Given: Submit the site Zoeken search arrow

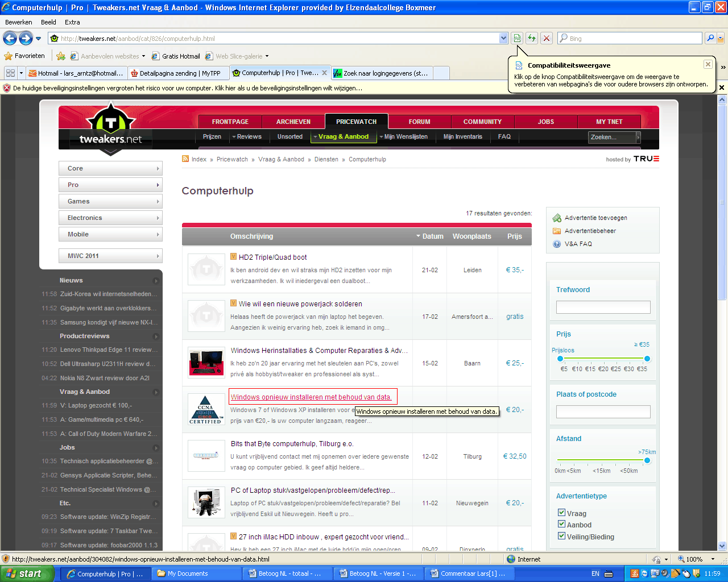Looking at the screenshot, I should pyautogui.click(x=638, y=137).
